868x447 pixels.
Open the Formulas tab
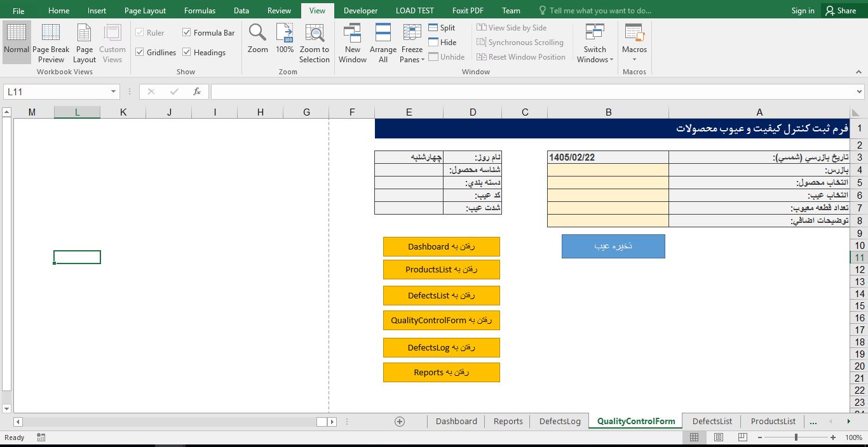coord(200,10)
